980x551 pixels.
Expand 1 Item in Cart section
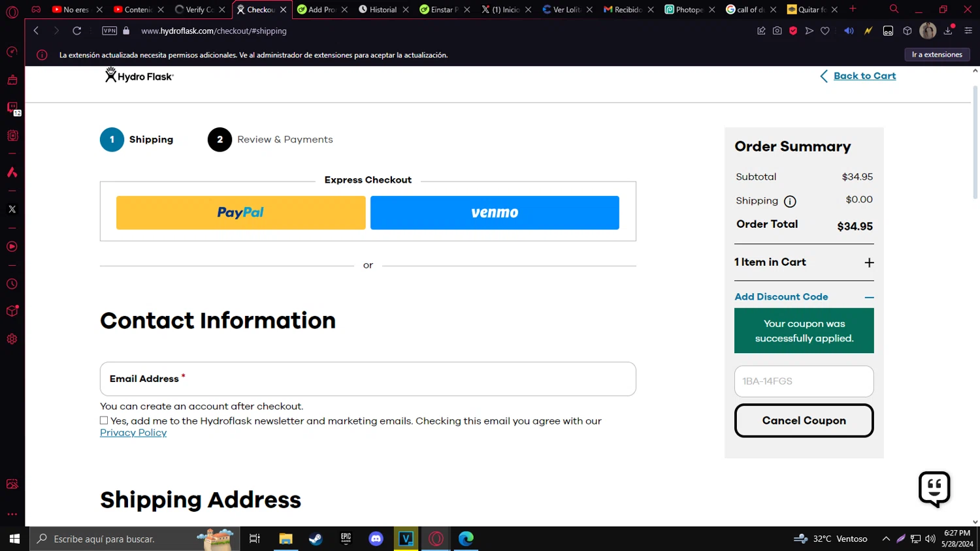coord(804,262)
